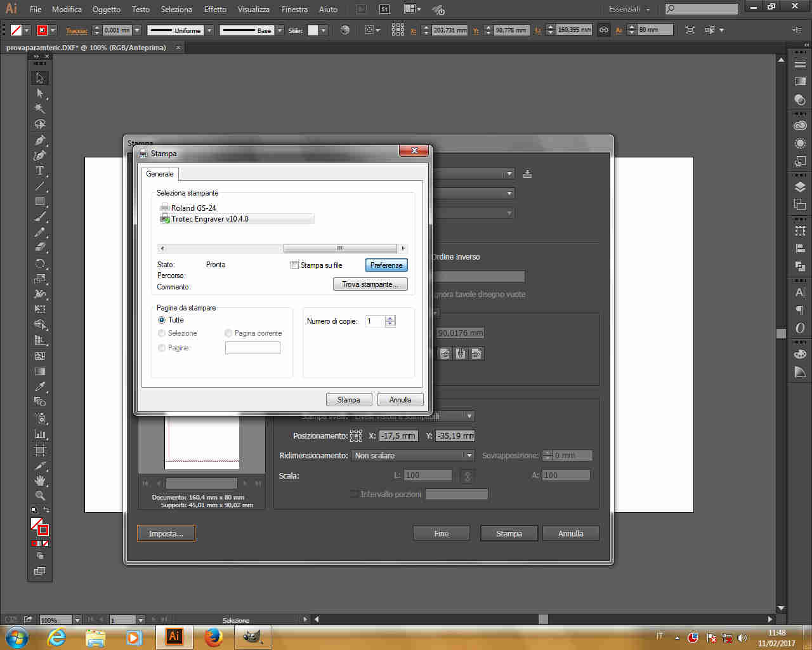Screen dimensions: 812x650
Task: Select the Gradient tool
Action: (x=39, y=371)
